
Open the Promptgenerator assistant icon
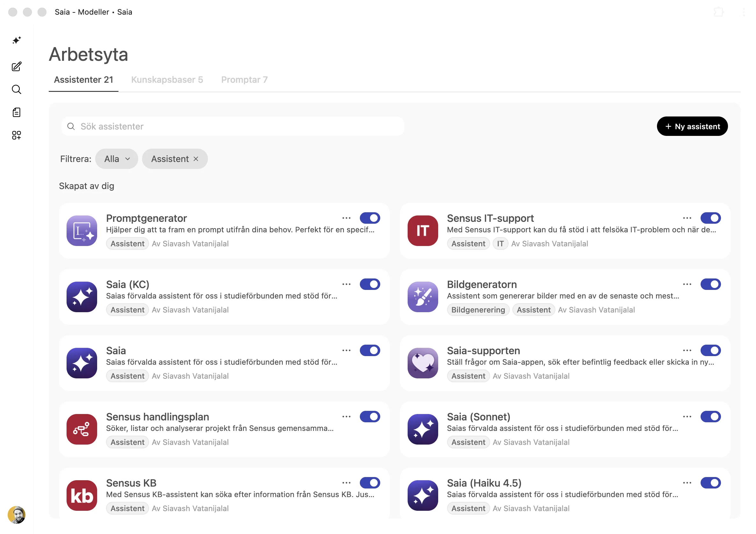[x=82, y=231]
